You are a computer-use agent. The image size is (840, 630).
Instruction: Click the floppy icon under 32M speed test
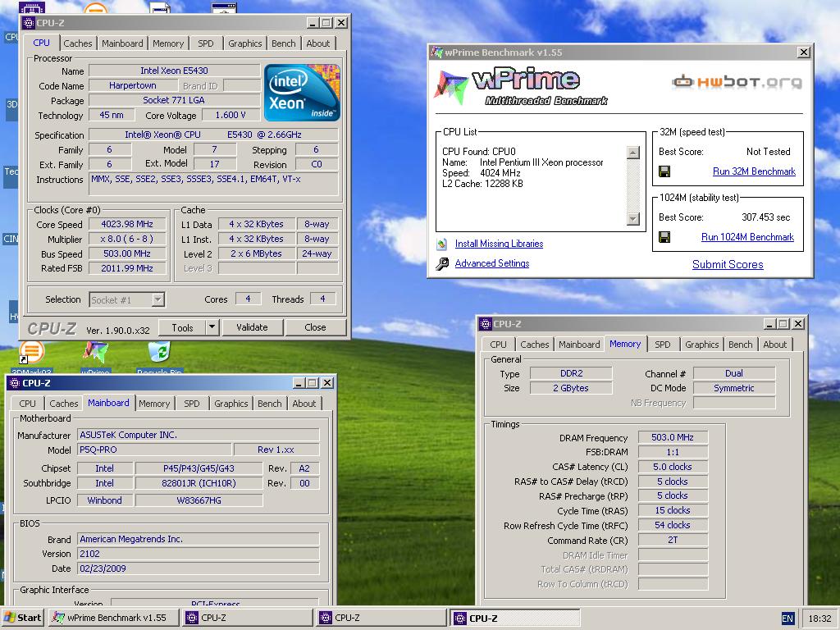664,171
